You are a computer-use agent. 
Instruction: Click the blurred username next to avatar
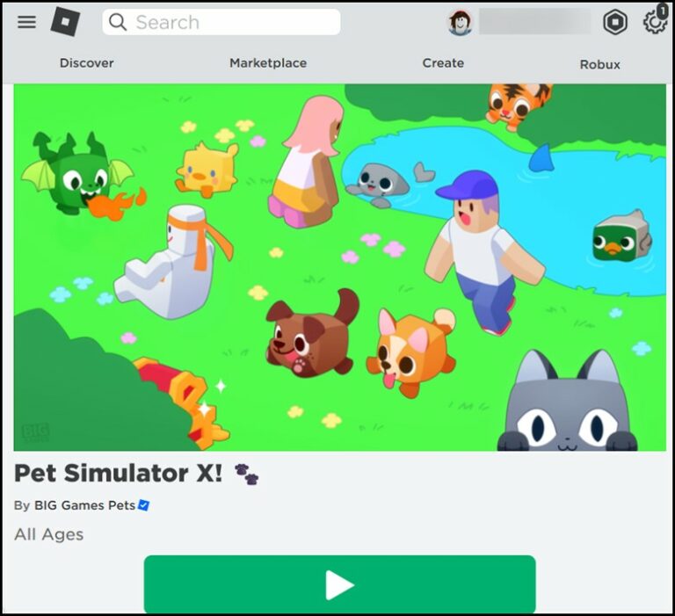pos(535,21)
